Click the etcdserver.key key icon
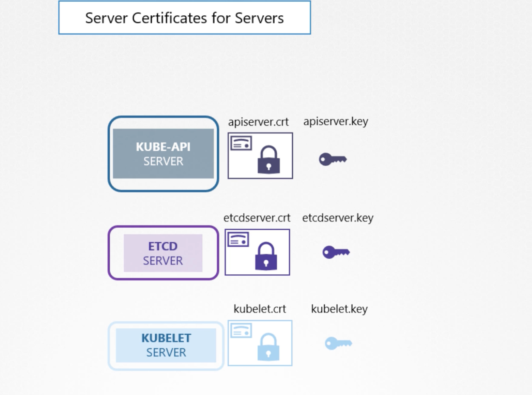This screenshot has height=395, width=532. tap(336, 252)
